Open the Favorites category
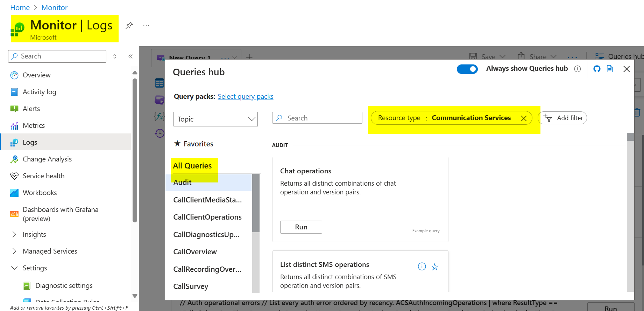The width and height of the screenshot is (644, 311). (x=194, y=144)
